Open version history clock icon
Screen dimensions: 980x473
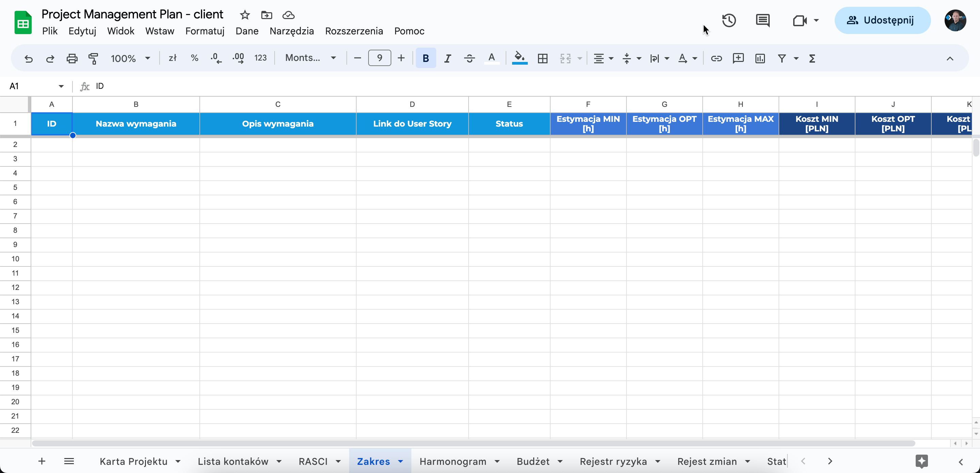[x=729, y=20]
